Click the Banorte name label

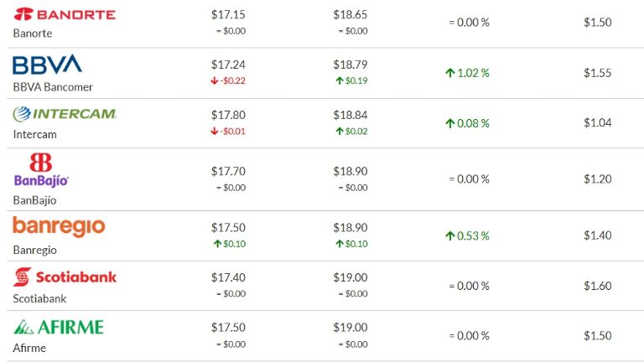coord(33,34)
